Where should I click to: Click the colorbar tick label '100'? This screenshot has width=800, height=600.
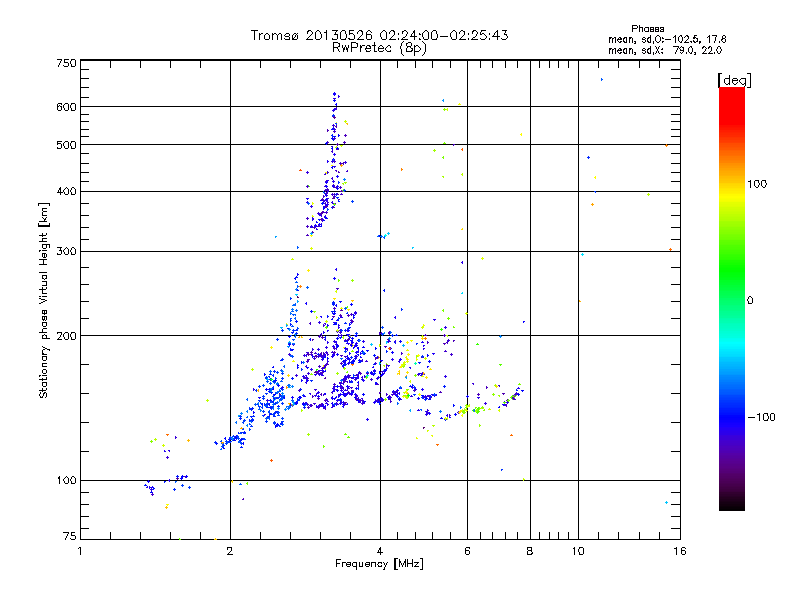click(x=757, y=184)
